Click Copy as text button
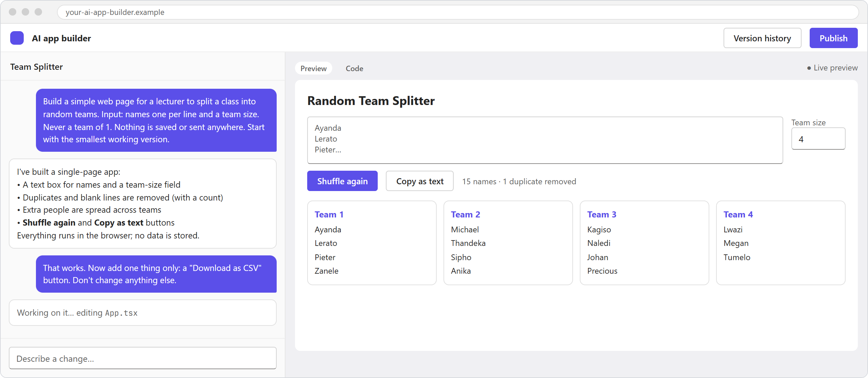Image resolution: width=868 pixels, height=378 pixels. pos(420,181)
